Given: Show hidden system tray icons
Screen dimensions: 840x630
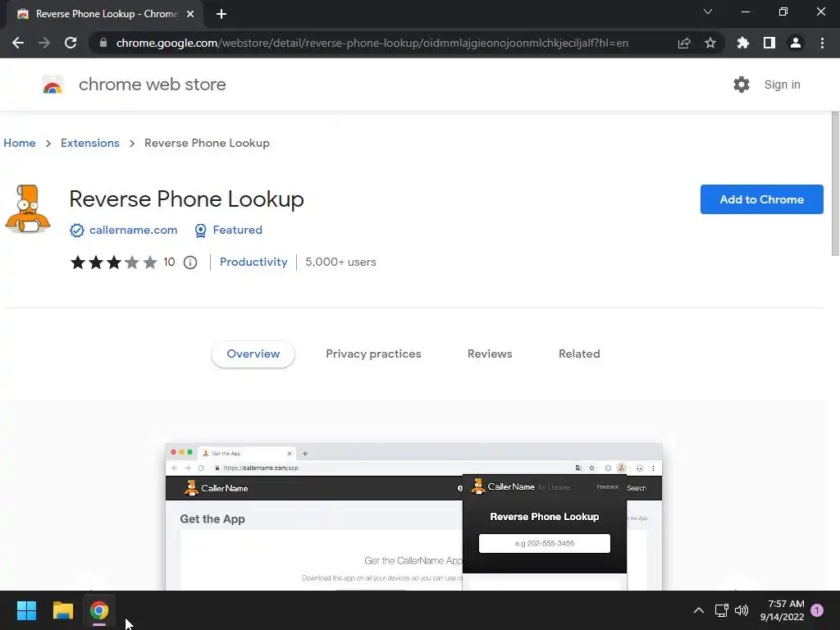Looking at the screenshot, I should click(699, 610).
